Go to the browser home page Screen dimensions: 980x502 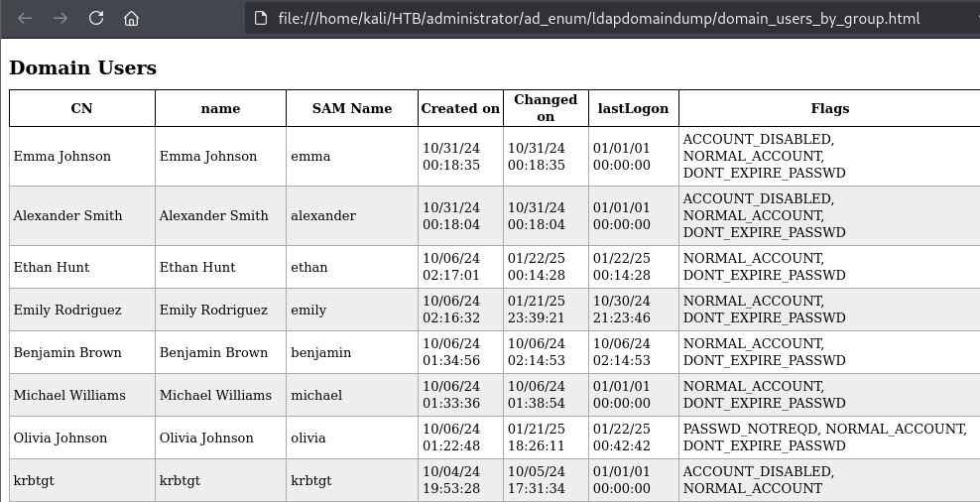pos(131,18)
